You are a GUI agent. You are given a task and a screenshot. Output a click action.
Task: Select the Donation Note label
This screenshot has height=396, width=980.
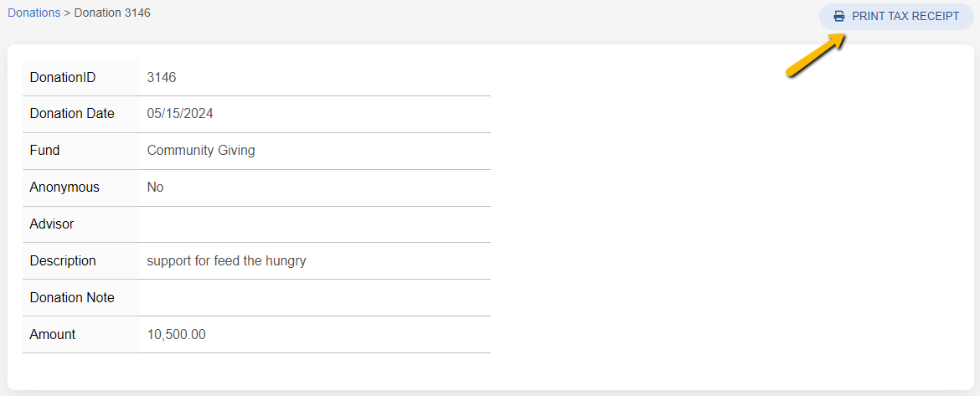tap(72, 298)
